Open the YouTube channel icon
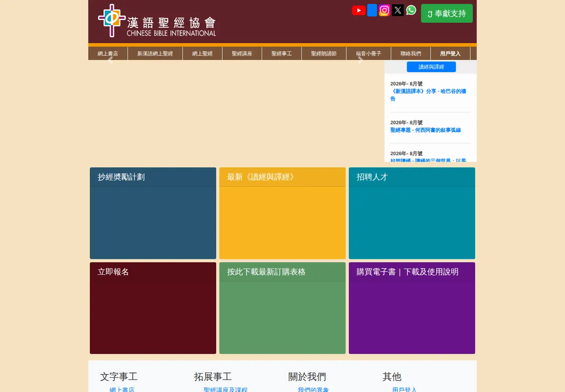Viewport: 565px width, 392px height. [359, 11]
